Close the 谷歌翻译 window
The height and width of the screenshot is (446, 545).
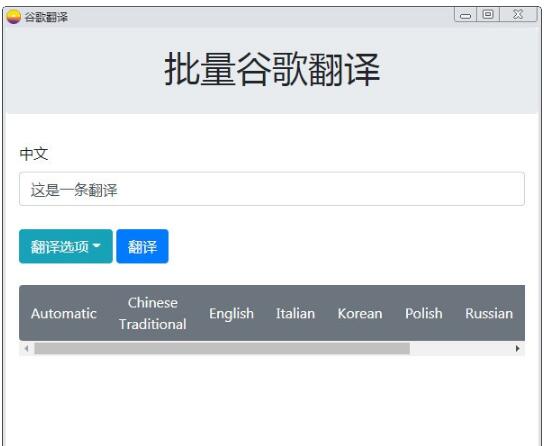tap(518, 14)
